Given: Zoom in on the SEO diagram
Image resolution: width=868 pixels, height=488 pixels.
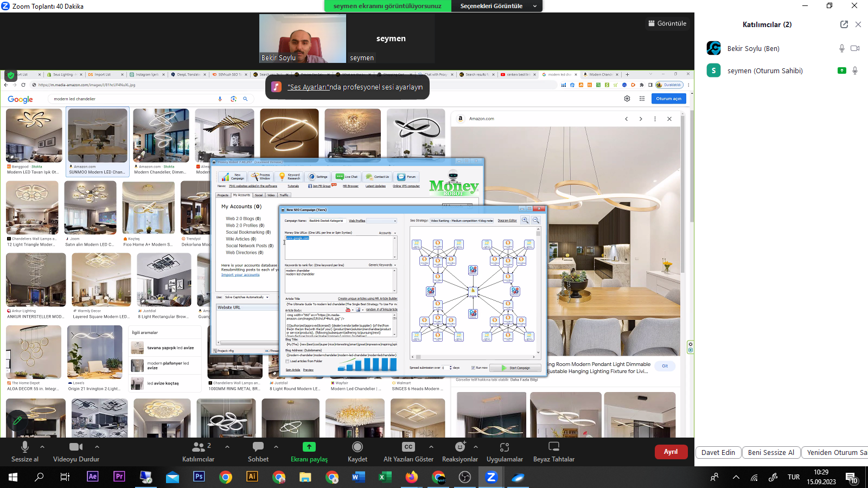Looking at the screenshot, I should click(x=525, y=220).
